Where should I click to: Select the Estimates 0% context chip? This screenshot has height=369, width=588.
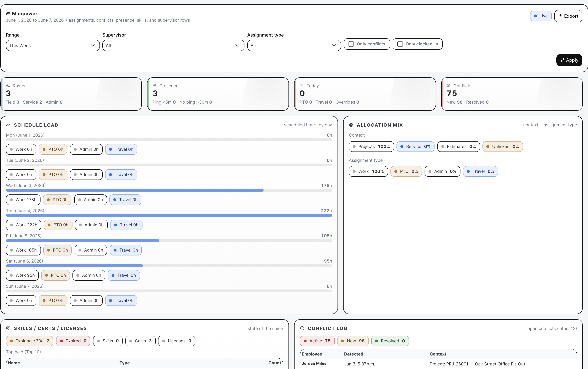pos(458,147)
